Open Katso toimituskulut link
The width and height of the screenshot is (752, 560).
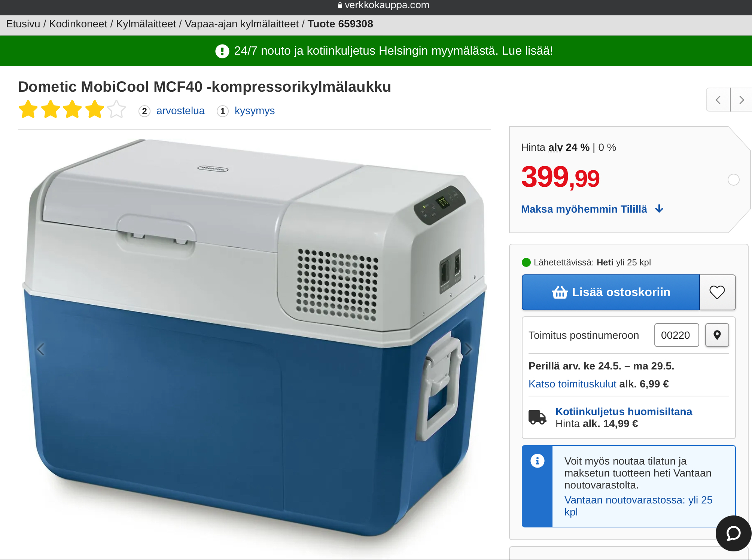[572, 384]
